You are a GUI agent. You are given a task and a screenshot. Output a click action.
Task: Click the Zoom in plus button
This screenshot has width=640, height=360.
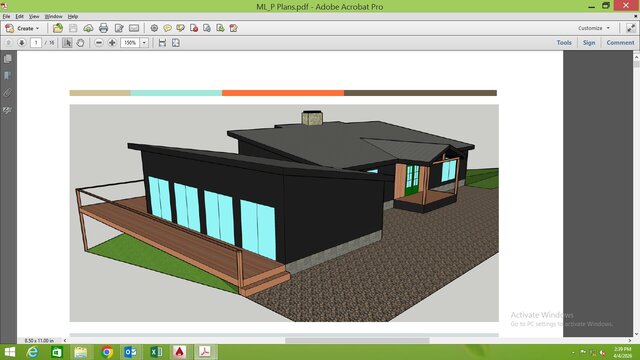pos(112,42)
